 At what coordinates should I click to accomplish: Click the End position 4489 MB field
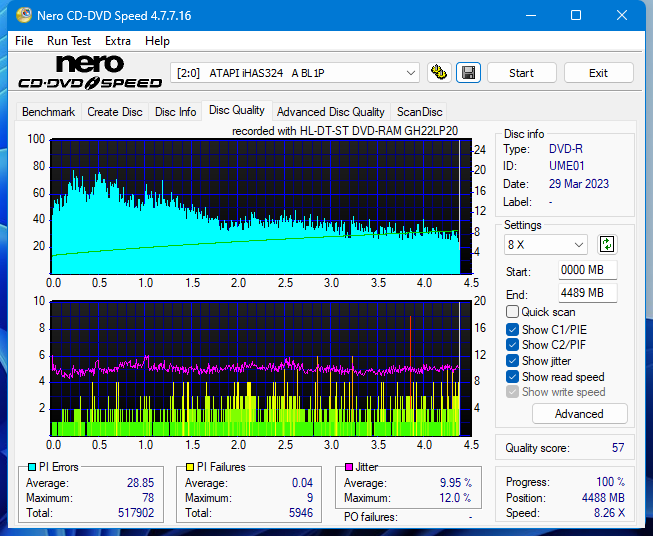[587, 293]
